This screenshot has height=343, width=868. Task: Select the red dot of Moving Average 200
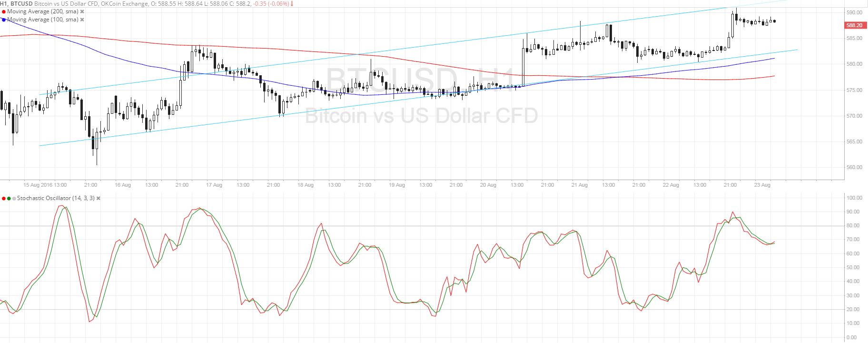pyautogui.click(x=4, y=11)
